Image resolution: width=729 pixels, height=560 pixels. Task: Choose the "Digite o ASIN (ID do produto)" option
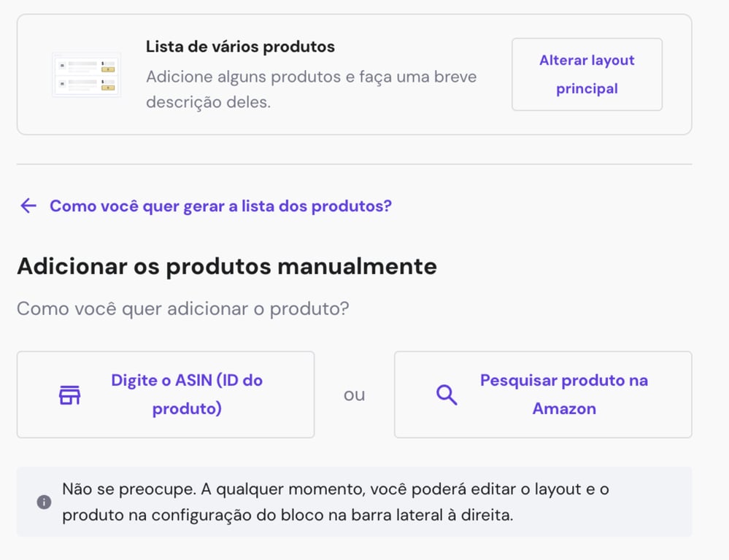click(165, 394)
